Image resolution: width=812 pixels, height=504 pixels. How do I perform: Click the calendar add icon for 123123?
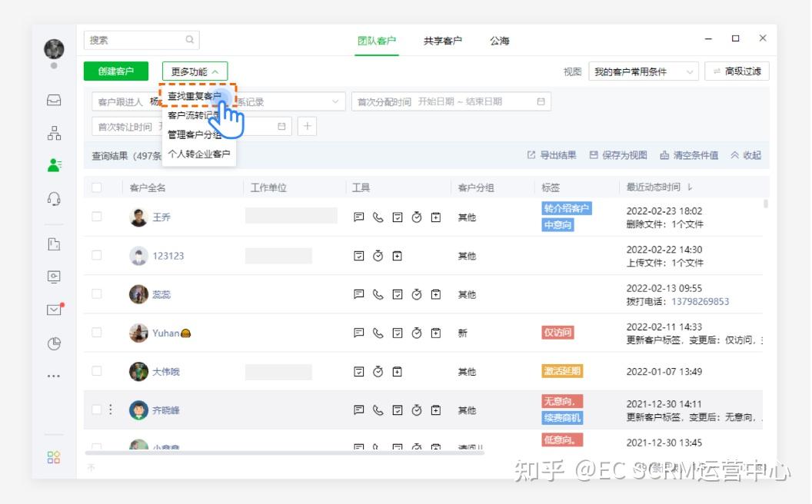tap(398, 255)
